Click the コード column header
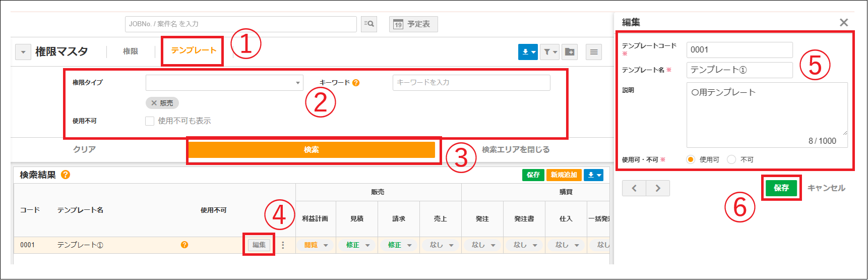This screenshot has width=868, height=280. 30,210
